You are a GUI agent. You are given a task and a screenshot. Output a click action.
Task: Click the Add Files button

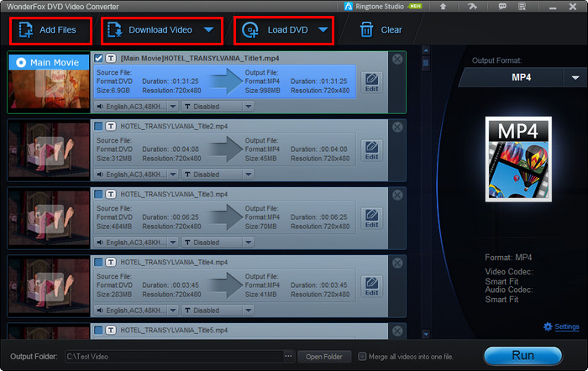50,30
